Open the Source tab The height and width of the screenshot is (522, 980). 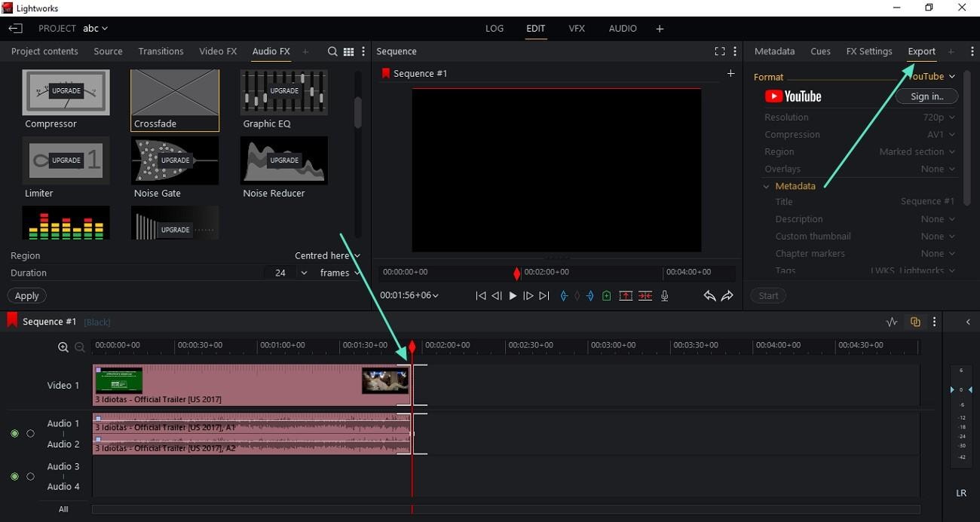pyautogui.click(x=108, y=51)
